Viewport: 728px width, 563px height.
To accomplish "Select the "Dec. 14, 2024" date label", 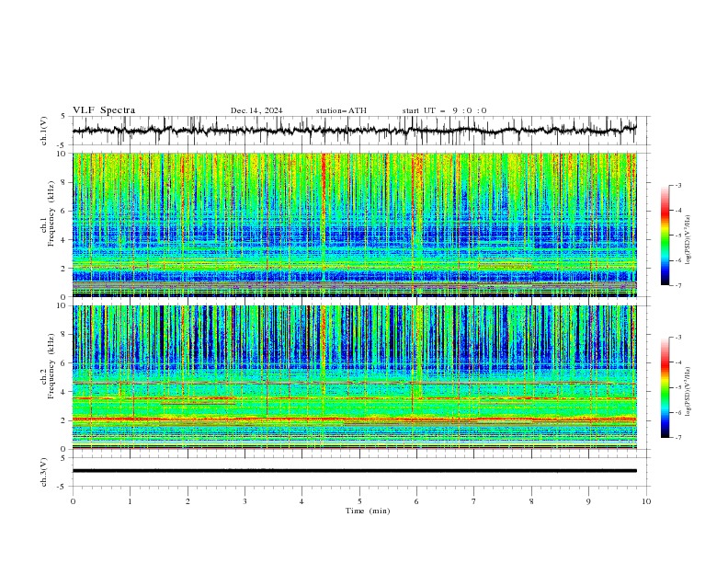I will pyautogui.click(x=256, y=110).
